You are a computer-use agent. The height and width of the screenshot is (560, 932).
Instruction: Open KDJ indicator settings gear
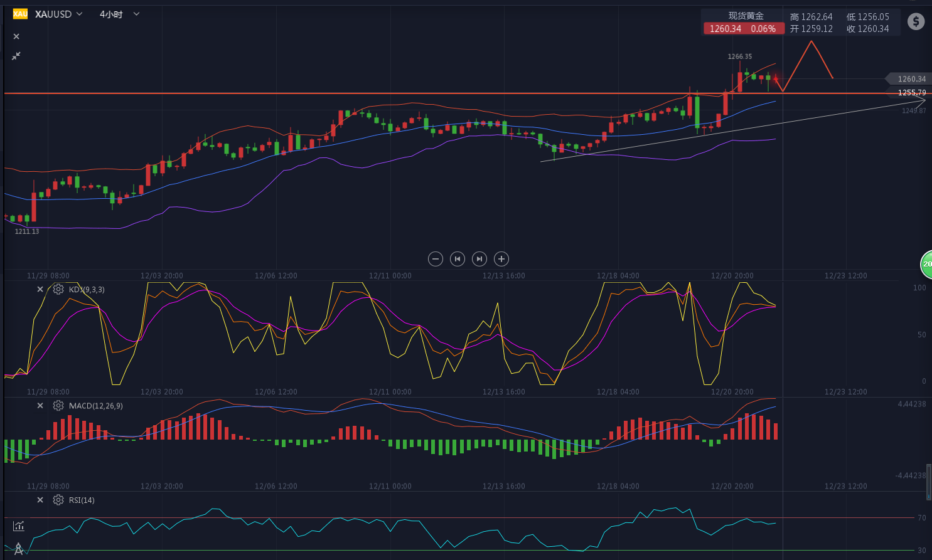click(x=58, y=289)
